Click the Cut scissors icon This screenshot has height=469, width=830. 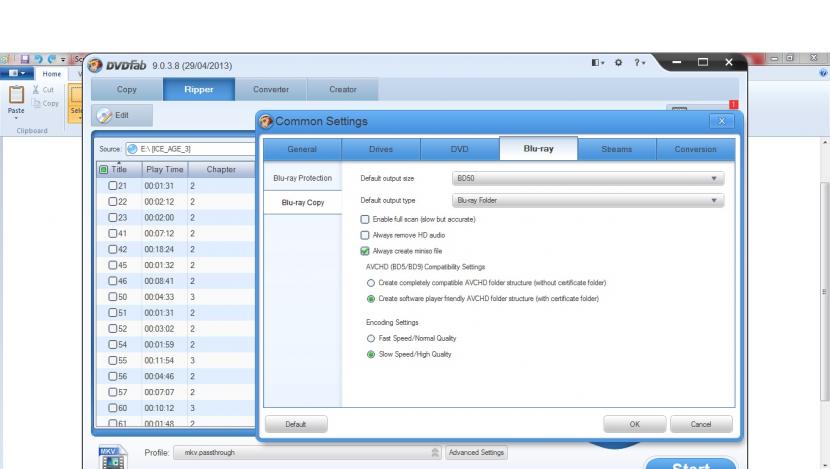[42, 91]
